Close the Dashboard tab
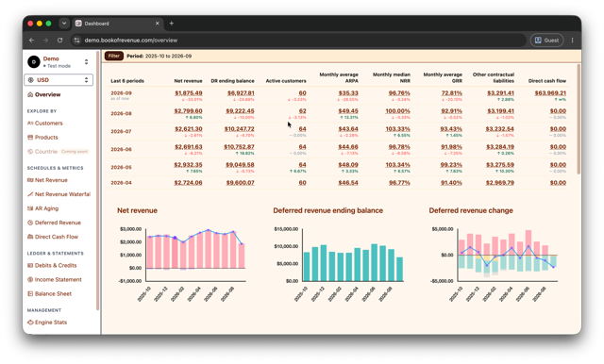The height and width of the screenshot is (364, 604). click(158, 24)
